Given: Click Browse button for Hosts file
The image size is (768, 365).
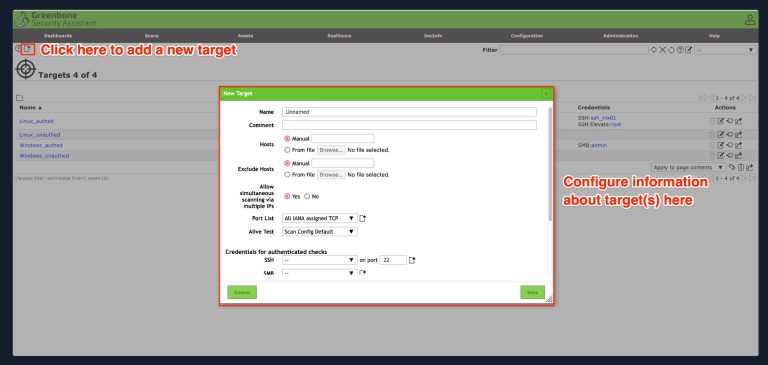Looking at the screenshot, I should tap(331, 150).
